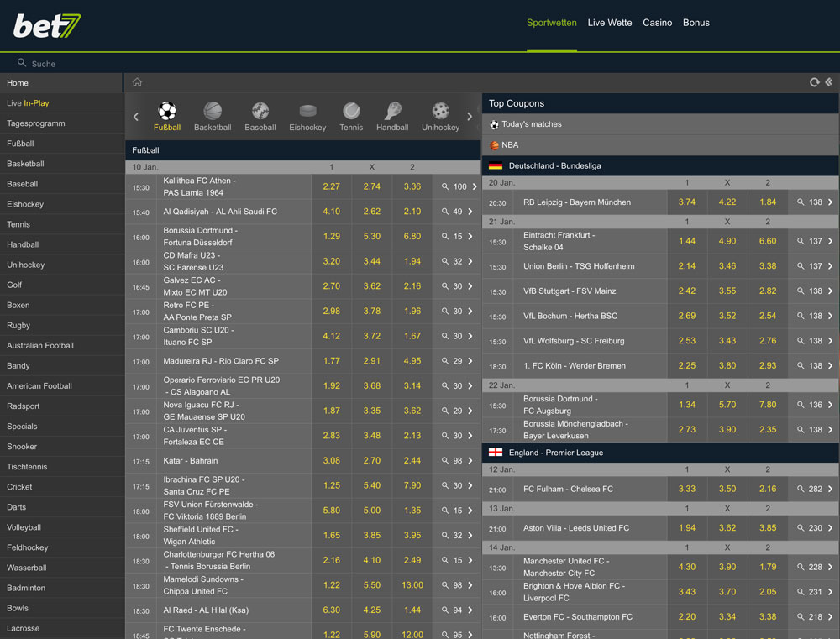This screenshot has height=639, width=840.
Task: Click magnifier for VfB Stuttgart - FSV Mainz
Action: 801,291
